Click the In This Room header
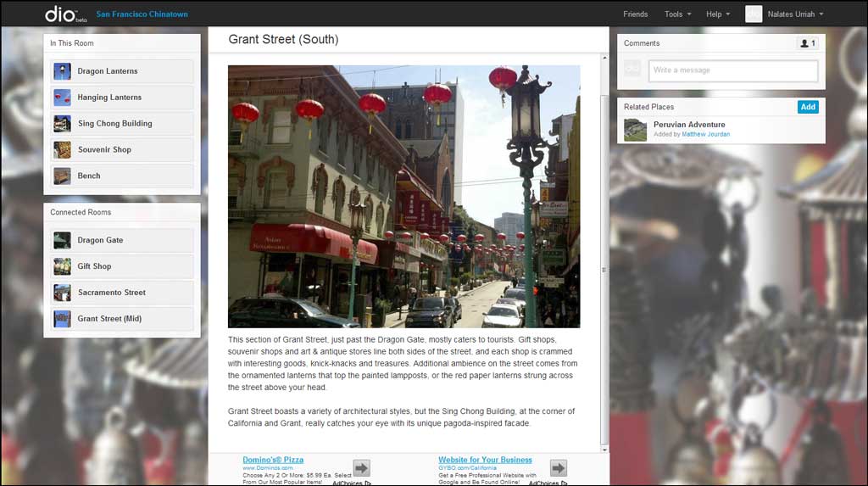 (x=72, y=42)
